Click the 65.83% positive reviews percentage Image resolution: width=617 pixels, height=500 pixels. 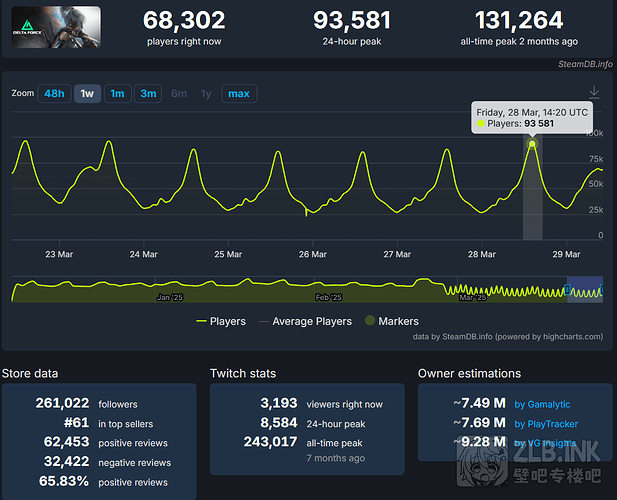pyautogui.click(x=64, y=481)
